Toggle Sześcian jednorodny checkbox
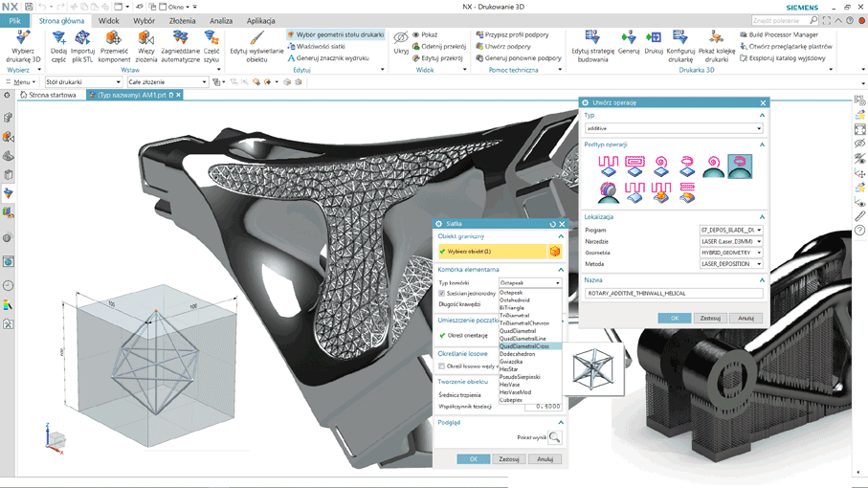The width and height of the screenshot is (868, 488). (x=442, y=293)
